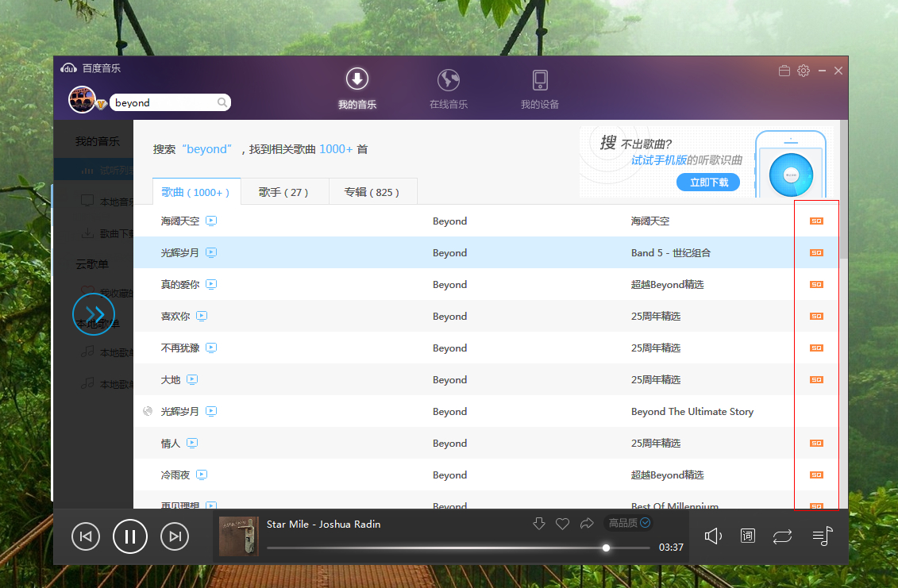Viewport: 898px width, 588px height.
Task: Click the search magnifier icon
Action: 222,102
